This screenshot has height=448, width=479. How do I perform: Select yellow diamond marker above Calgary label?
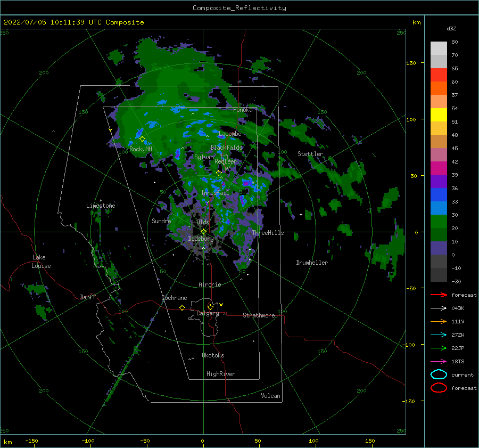[210, 307]
